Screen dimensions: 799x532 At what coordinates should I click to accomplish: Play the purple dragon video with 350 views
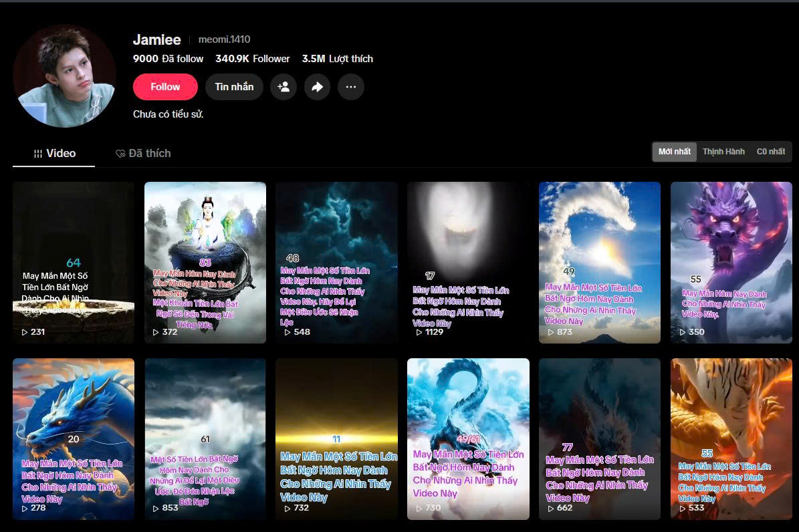(731, 263)
